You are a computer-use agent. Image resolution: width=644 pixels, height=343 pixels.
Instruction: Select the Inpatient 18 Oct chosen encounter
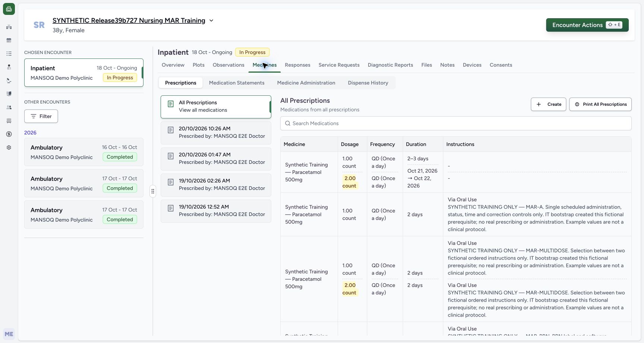click(84, 73)
